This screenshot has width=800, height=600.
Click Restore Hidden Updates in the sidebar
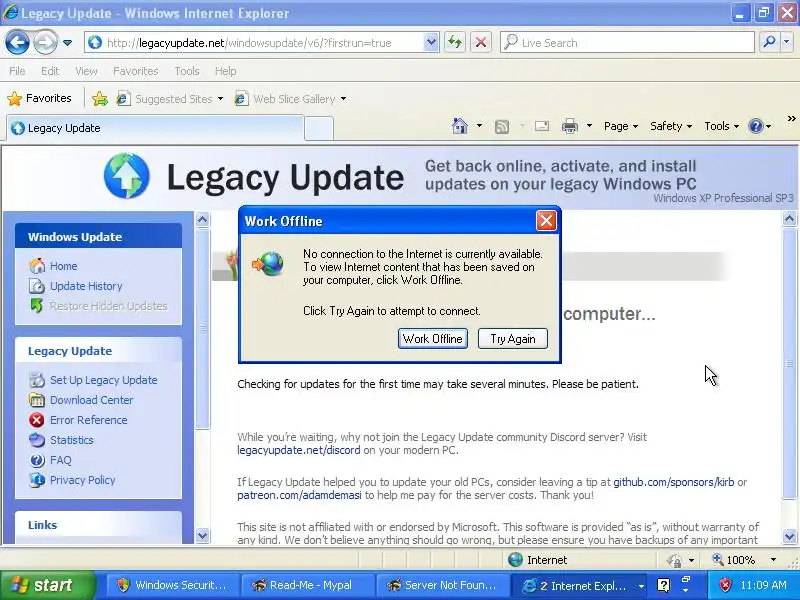coord(108,306)
